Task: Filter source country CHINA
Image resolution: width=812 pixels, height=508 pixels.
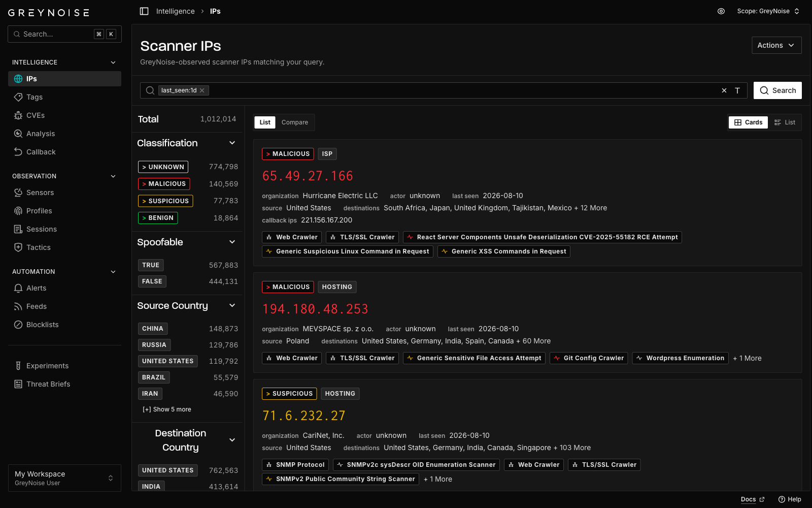Action: [153, 329]
